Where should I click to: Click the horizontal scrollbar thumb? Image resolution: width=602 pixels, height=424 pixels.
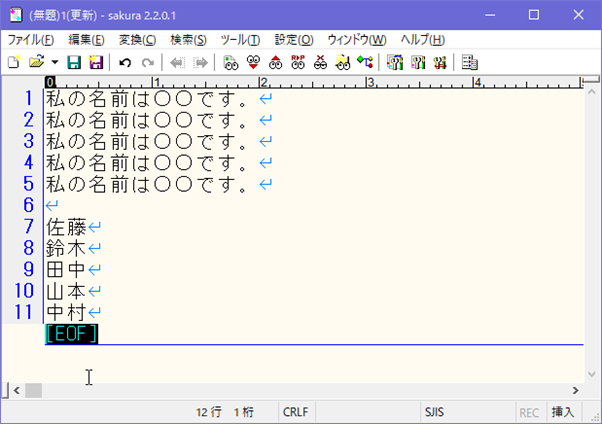click(x=33, y=391)
